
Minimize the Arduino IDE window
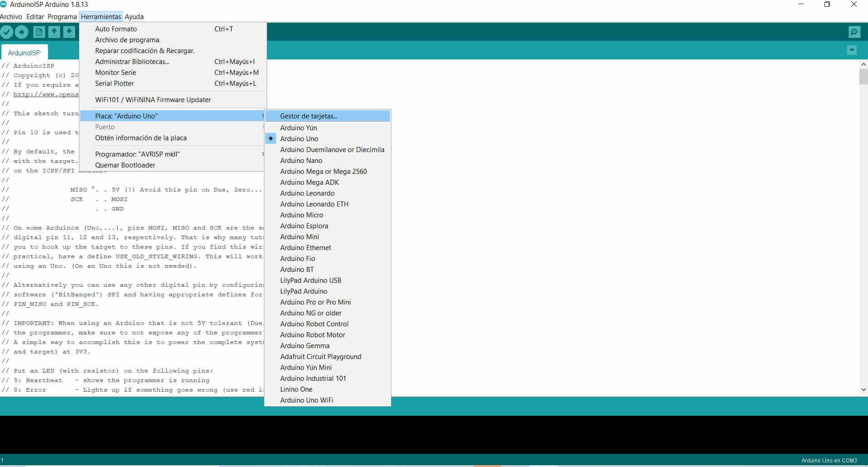point(801,5)
